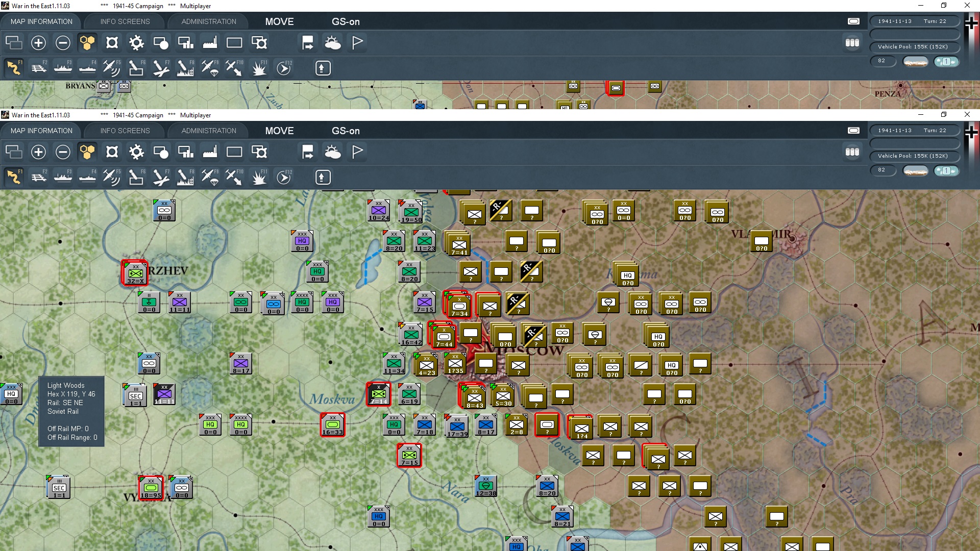
Task: Select the bomb city mission (F8) icon
Action: (185, 177)
